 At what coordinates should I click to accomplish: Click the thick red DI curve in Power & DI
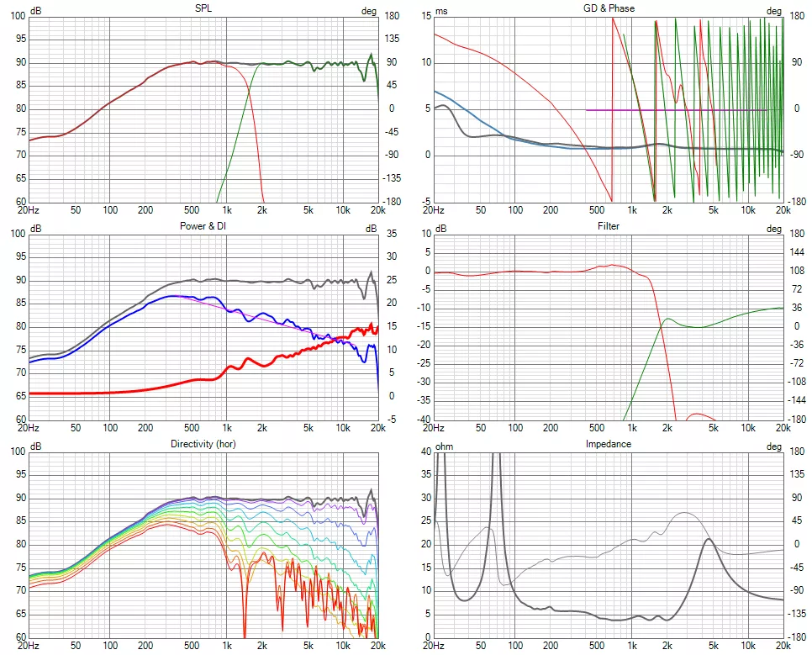click(126, 392)
